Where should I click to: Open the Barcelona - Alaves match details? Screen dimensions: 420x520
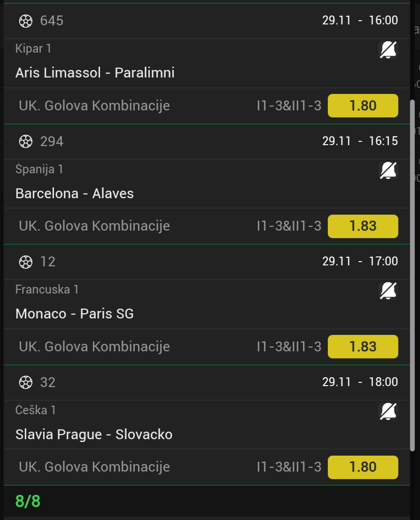[x=75, y=194]
